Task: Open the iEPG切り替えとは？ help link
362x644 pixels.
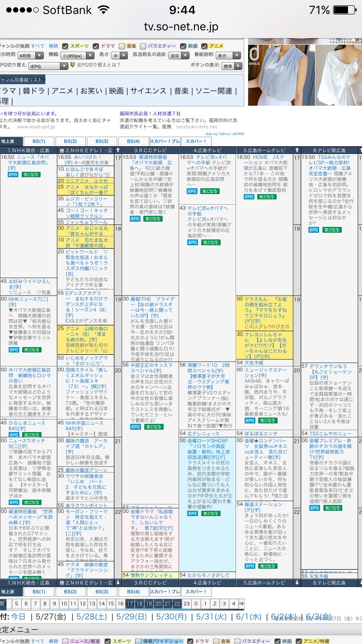Action: click(x=98, y=66)
